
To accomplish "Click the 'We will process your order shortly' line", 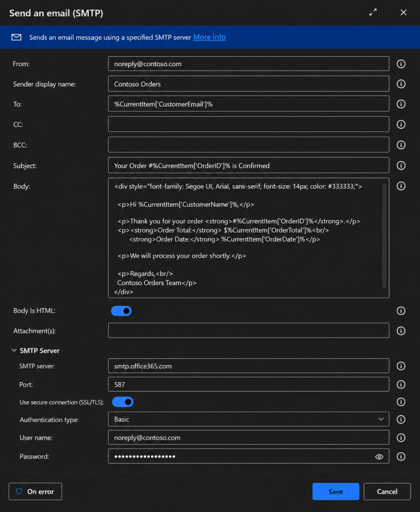I will click(x=182, y=256).
